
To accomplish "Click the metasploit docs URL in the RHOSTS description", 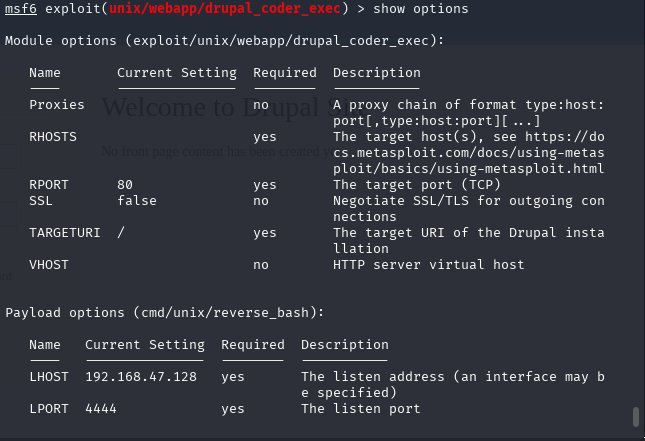I will [468, 153].
